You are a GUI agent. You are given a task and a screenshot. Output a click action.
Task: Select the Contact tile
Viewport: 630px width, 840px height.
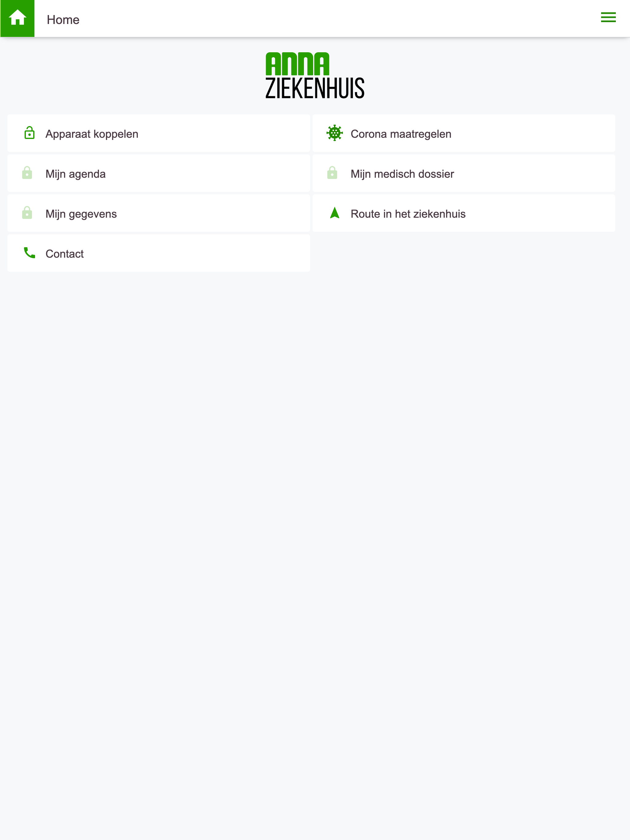(158, 253)
